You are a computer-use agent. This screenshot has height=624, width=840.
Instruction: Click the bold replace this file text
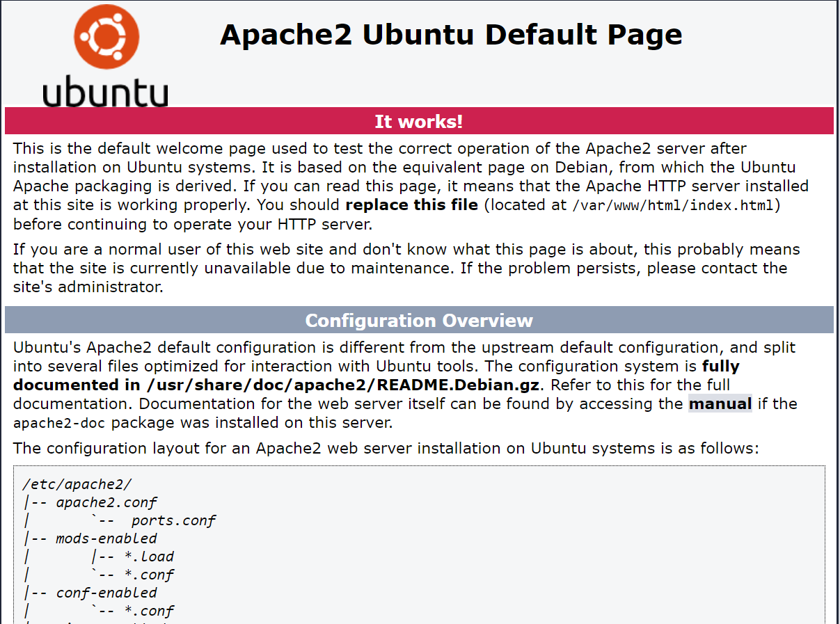coord(411,205)
